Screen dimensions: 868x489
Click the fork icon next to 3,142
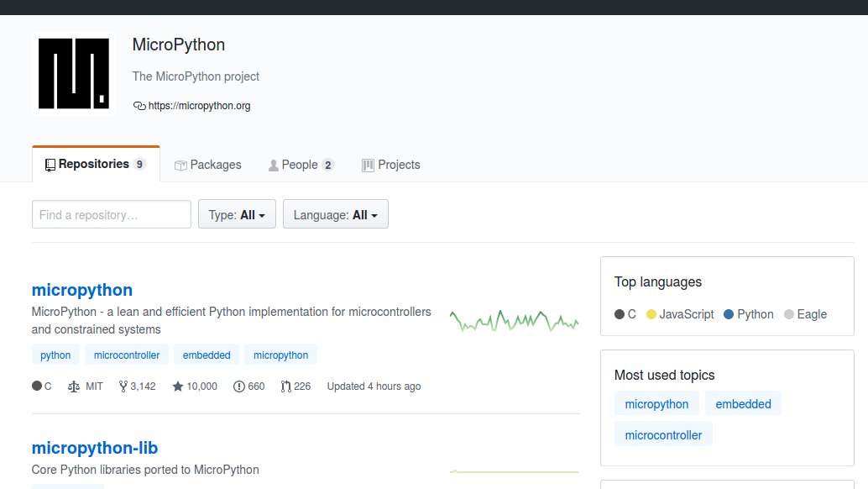click(123, 386)
